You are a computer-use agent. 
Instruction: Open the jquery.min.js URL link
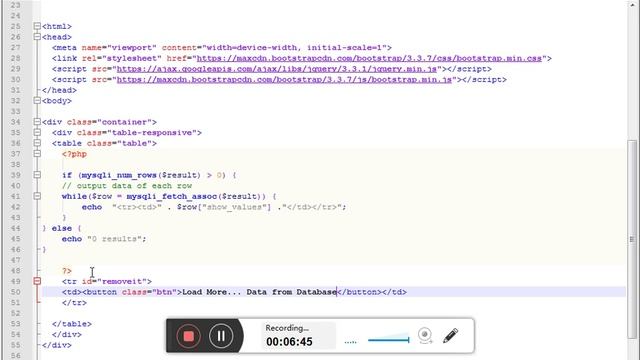coord(277,69)
